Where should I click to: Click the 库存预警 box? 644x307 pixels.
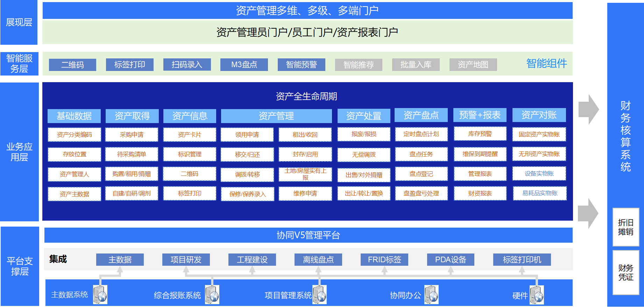(x=480, y=134)
